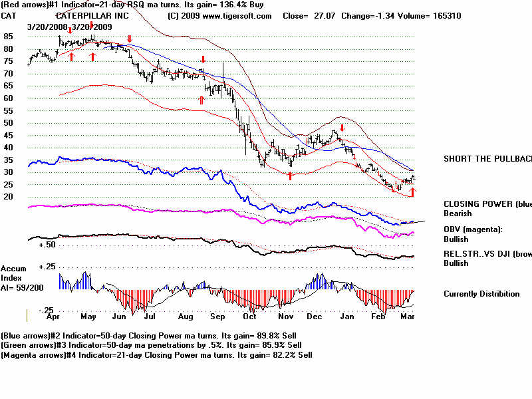
Task: Click the Blue arrows #2 Indicator line
Action: pyautogui.click(x=149, y=335)
